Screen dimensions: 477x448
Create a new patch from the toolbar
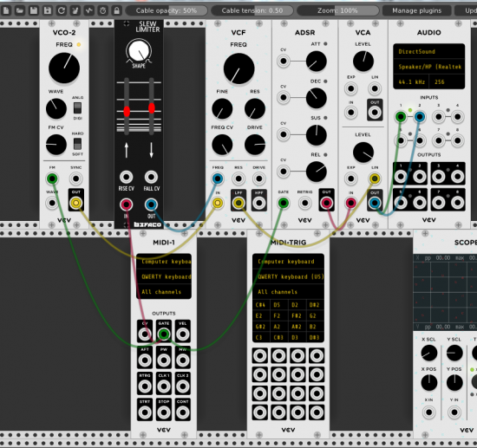6,10
